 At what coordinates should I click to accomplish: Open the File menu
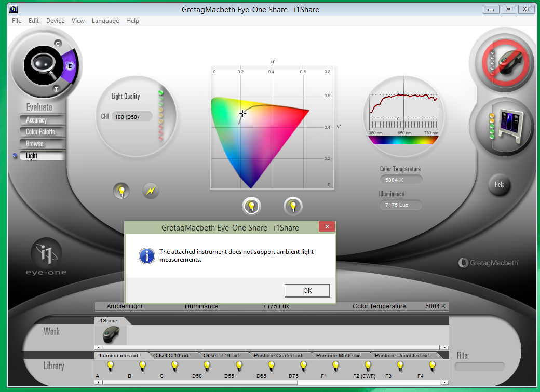[x=17, y=21]
